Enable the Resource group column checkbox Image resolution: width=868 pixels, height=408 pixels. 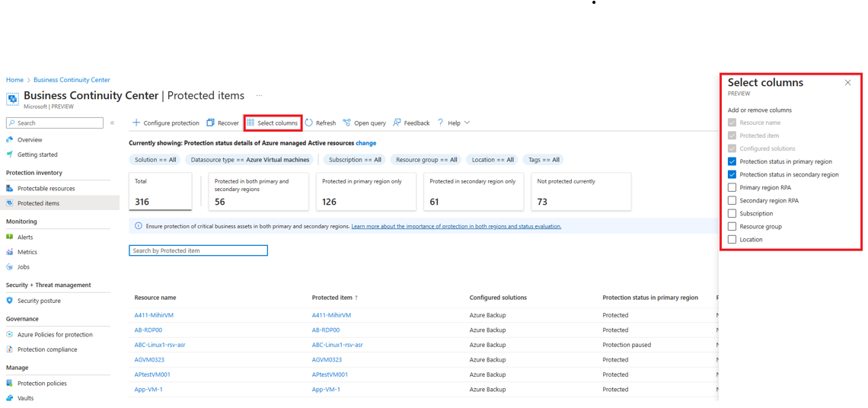pos(732,226)
